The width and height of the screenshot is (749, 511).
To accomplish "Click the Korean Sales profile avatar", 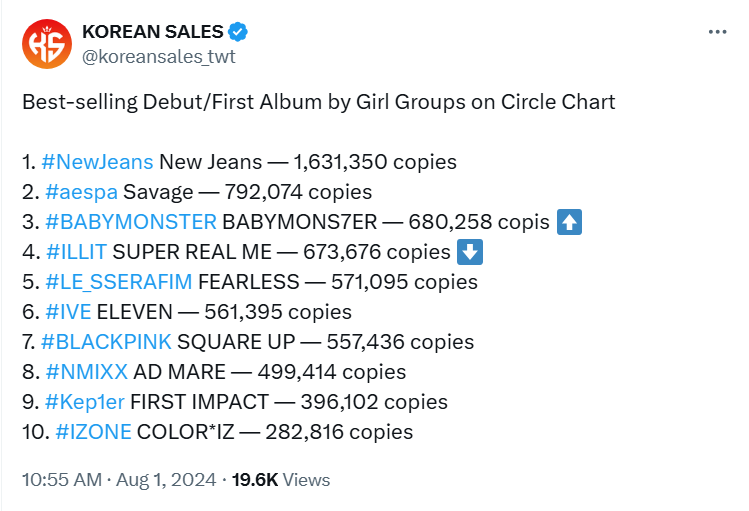I will (47, 44).
